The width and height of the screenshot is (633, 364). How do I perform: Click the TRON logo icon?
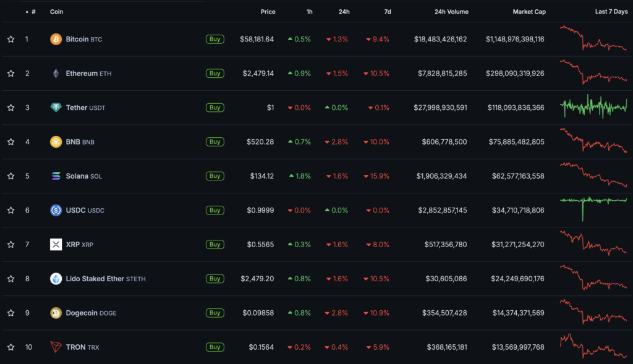(x=56, y=347)
